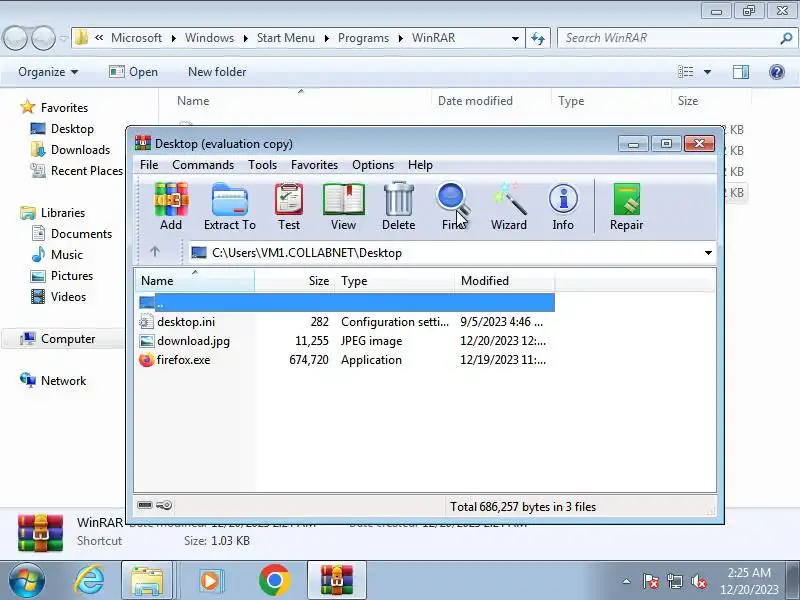The width and height of the screenshot is (800, 600).
Task: Click the drive icon in WinRAR status bar
Action: coord(145,505)
